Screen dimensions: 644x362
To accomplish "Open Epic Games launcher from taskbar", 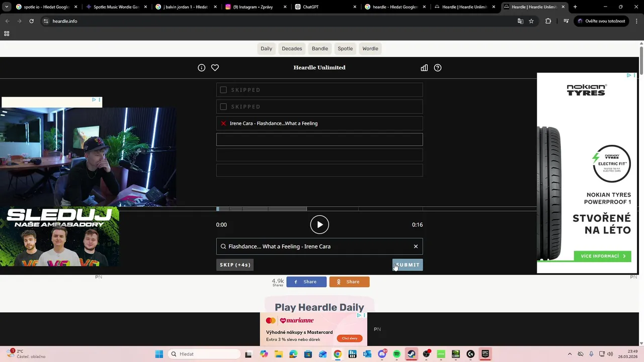I will click(485, 354).
